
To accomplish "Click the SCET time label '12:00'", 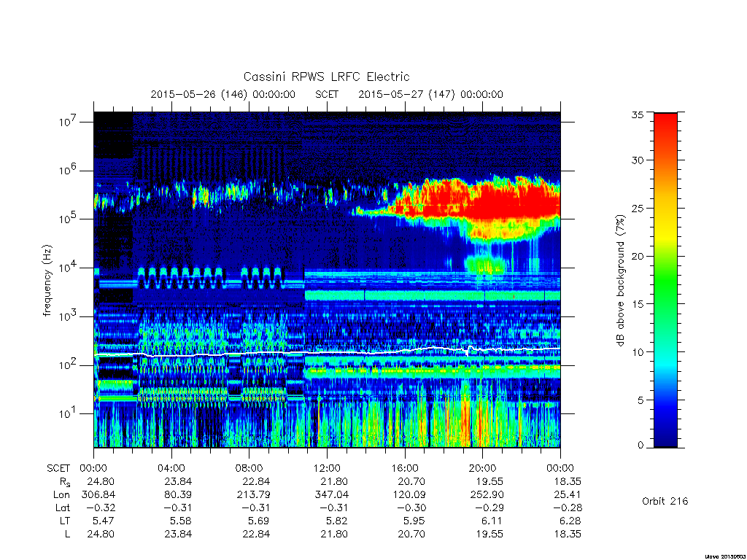I will coord(327,468).
